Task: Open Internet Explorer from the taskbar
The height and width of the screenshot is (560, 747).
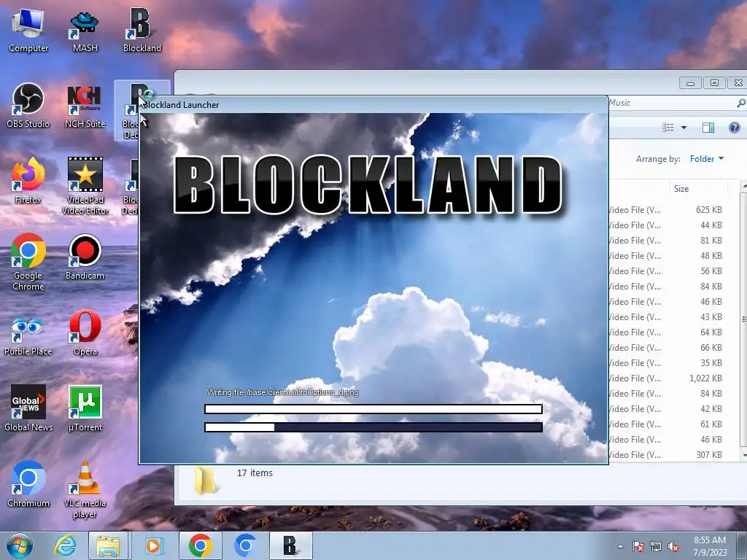Action: click(65, 545)
